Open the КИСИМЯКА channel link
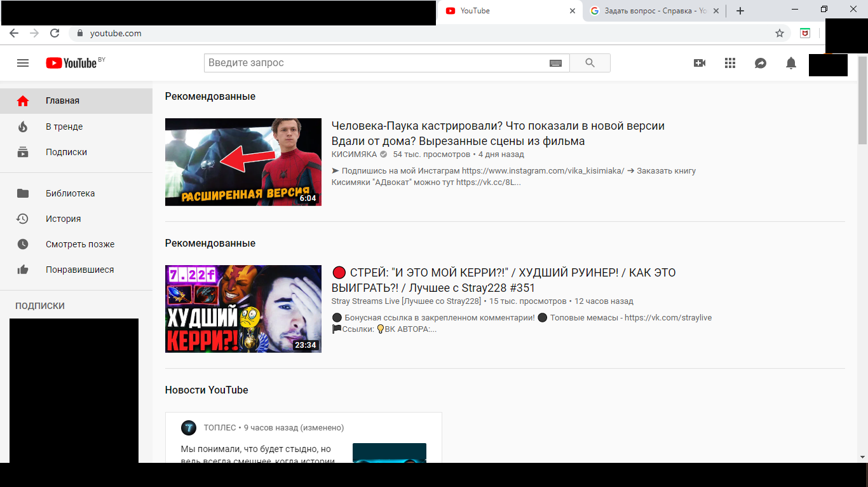The height and width of the screenshot is (487, 868). [354, 154]
